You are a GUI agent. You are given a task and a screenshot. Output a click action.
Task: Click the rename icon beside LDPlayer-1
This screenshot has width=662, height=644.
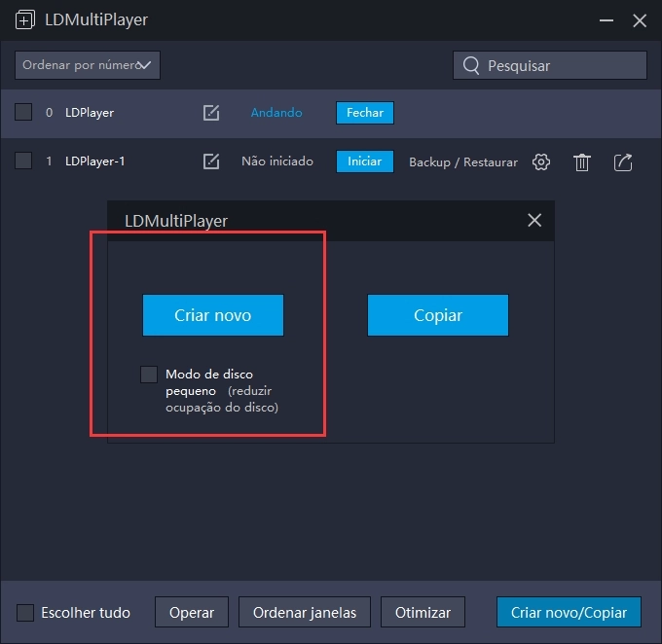pos(211,161)
